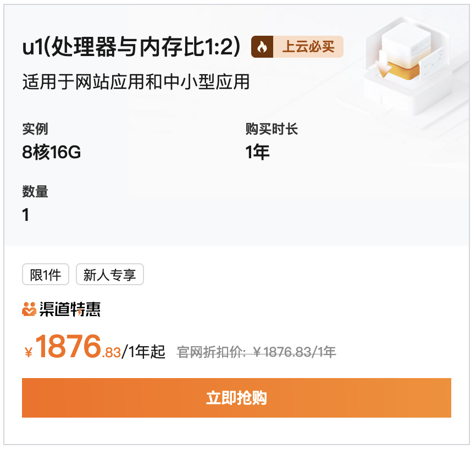Click the 适用于网站应用 description text
Viewport: 476px width, 455px height.
(x=136, y=82)
